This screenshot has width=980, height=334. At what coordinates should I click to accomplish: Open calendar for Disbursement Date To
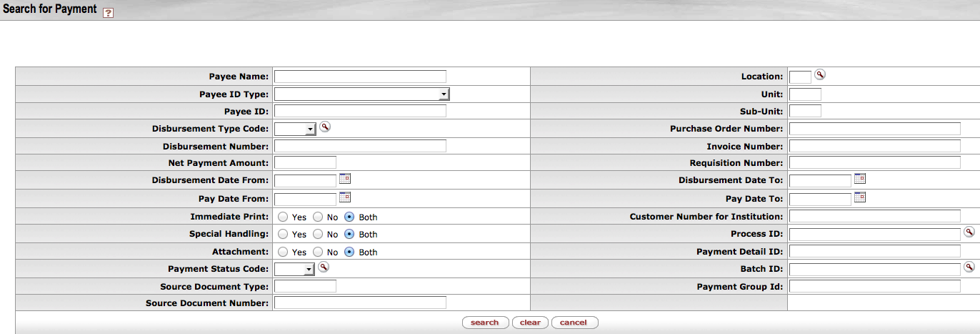click(860, 179)
